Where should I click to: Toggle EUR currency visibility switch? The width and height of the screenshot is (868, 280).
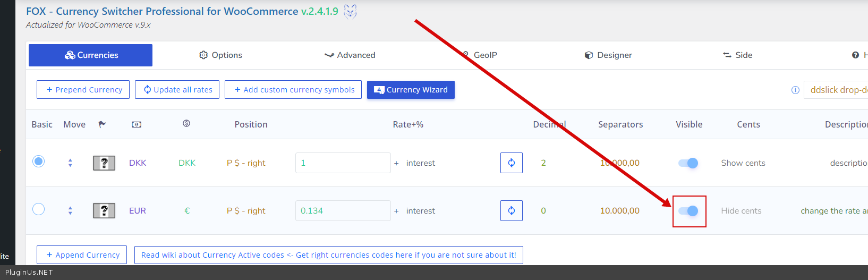(x=688, y=211)
